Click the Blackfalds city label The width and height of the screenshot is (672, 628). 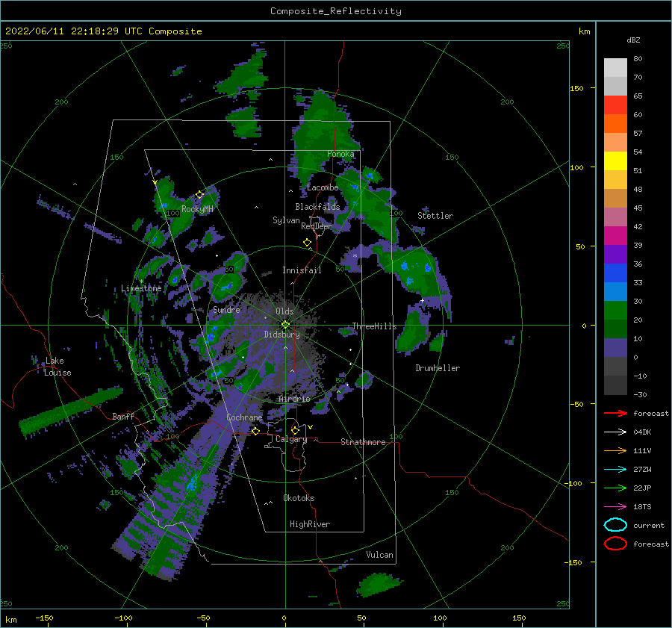[317, 207]
